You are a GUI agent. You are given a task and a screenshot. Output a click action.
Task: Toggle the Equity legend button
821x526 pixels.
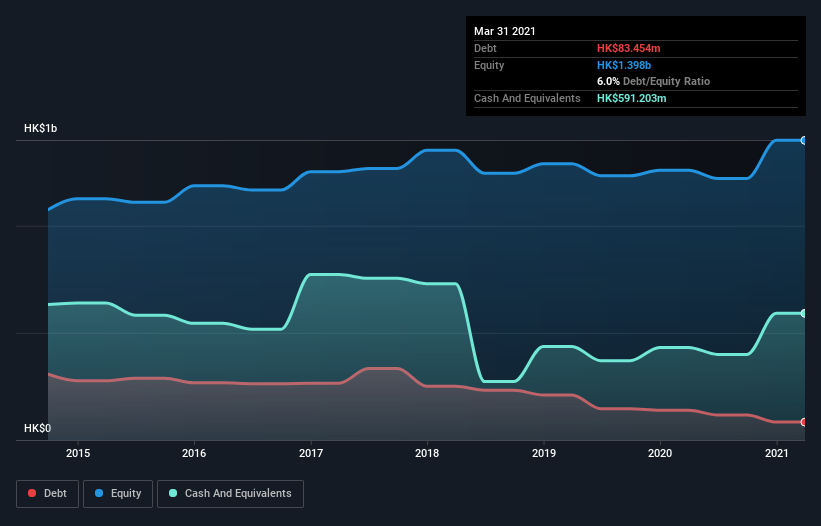tap(118, 494)
